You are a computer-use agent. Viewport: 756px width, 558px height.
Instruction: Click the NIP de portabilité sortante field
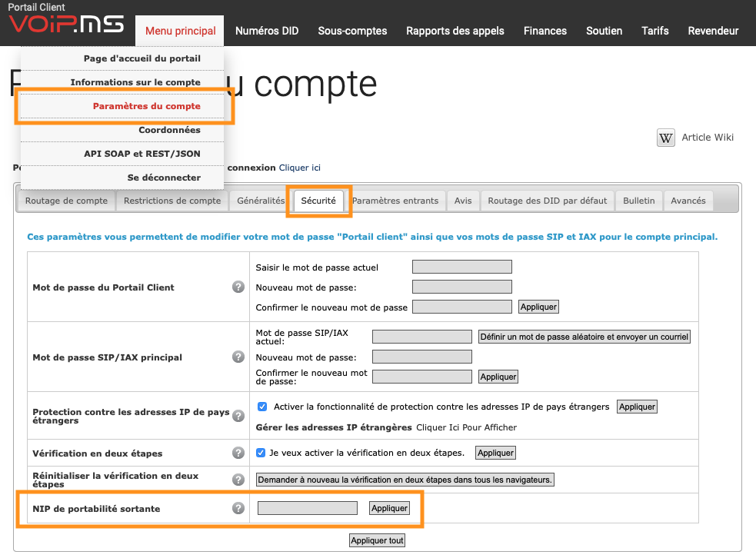(308, 508)
